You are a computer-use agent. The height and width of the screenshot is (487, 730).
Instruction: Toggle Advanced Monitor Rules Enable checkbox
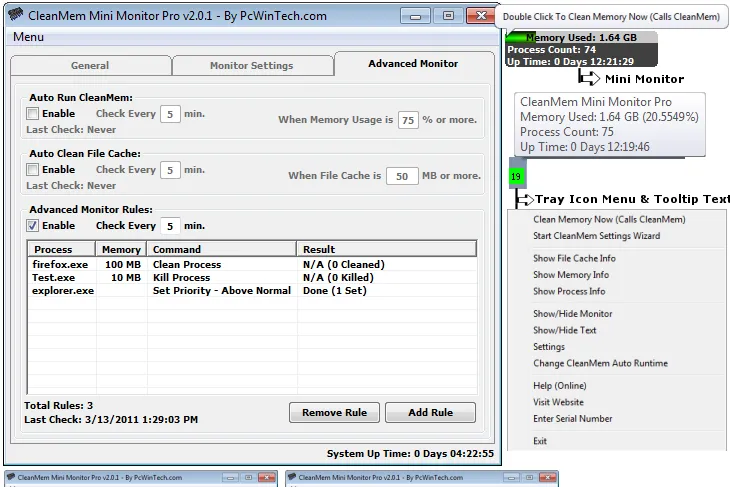[x=33, y=225]
